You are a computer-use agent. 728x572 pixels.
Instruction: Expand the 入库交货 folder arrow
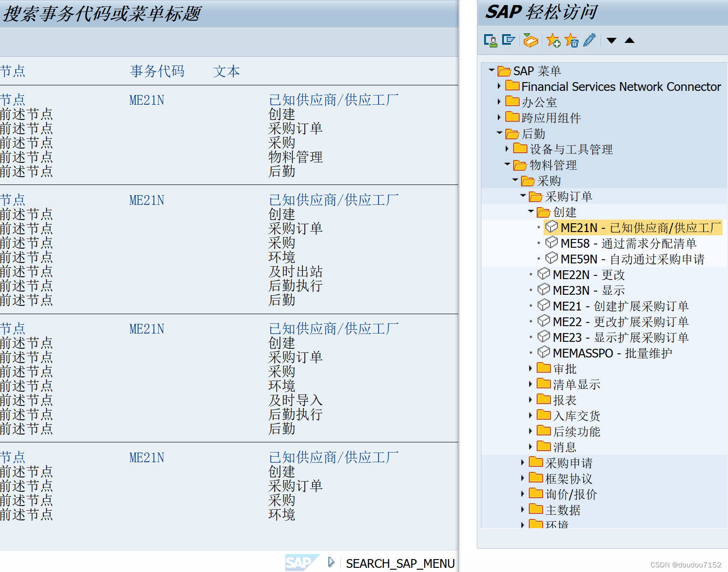click(x=531, y=416)
